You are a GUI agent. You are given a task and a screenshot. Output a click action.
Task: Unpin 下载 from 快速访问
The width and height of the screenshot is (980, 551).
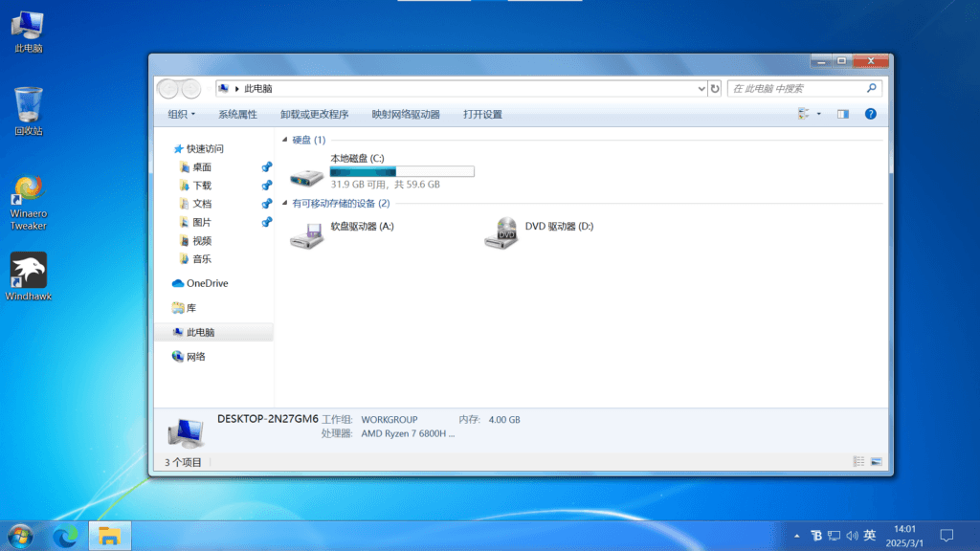[265, 185]
